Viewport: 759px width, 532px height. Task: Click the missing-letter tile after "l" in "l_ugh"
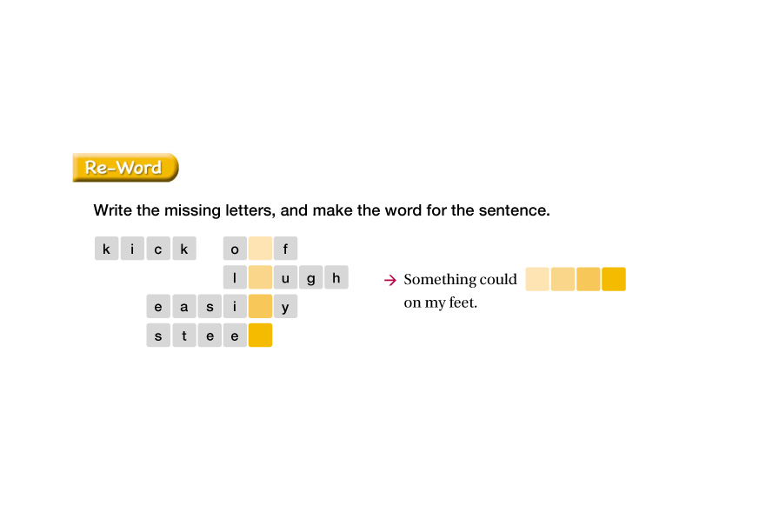pos(260,277)
